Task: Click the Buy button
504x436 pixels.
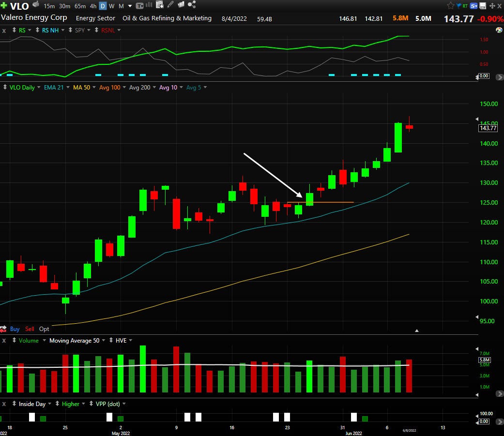Action: click(15, 329)
